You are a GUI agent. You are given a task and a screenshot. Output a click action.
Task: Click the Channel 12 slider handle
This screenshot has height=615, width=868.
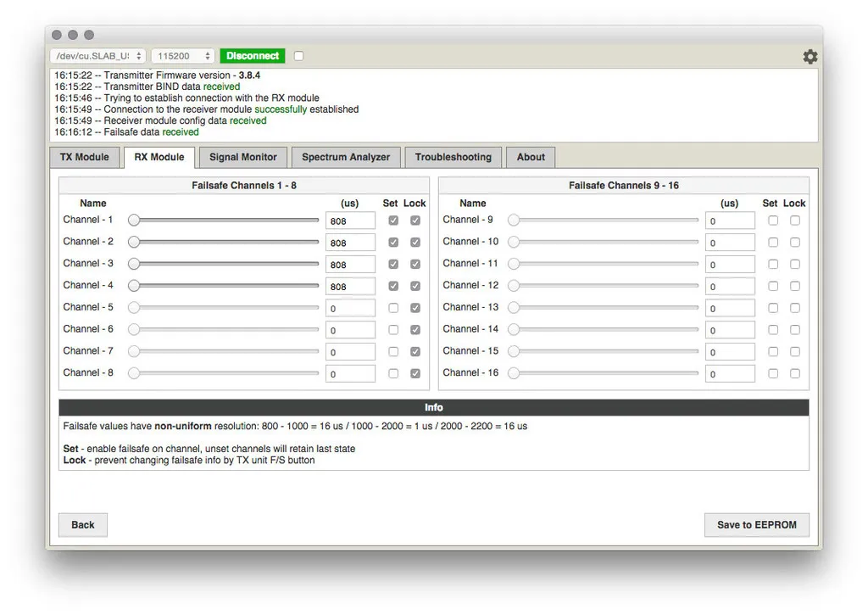[514, 286]
